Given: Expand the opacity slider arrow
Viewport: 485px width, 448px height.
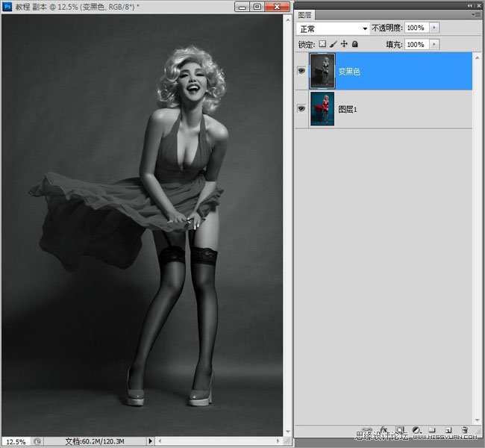Looking at the screenshot, I should [x=434, y=28].
